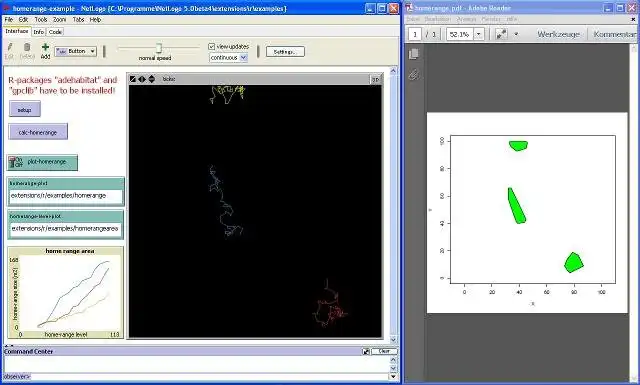Click the left-right arrows view control icon
This screenshot has height=385, width=640.
pos(142,79)
